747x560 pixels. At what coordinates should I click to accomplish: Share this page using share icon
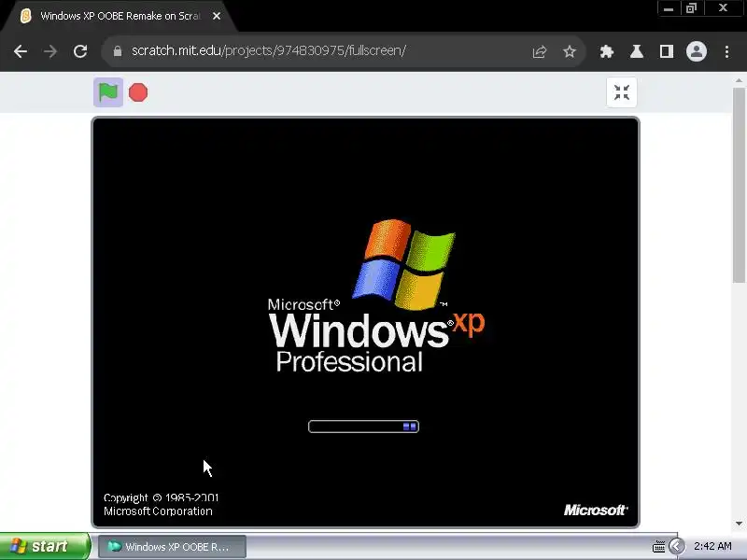(540, 51)
